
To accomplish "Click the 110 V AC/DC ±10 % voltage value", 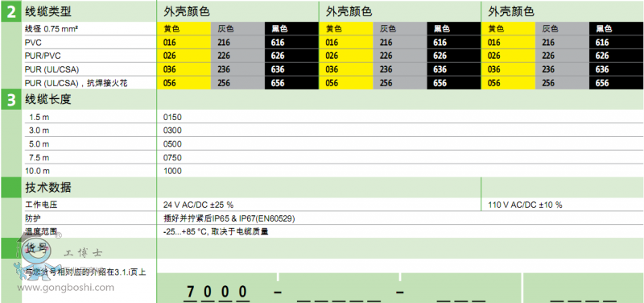I will [525, 205].
